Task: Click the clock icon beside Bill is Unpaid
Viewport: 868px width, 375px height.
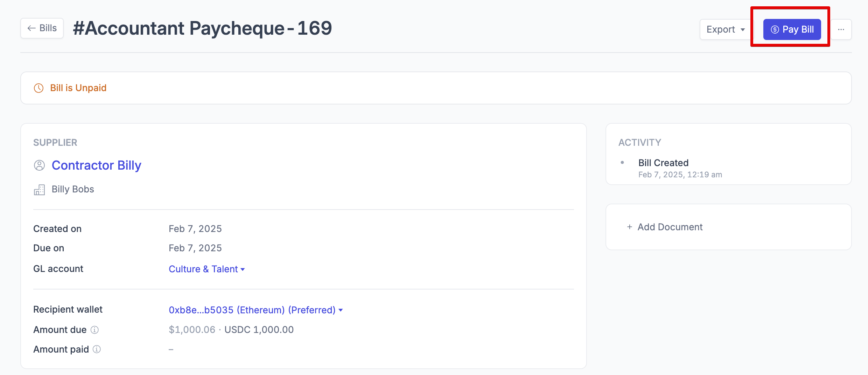Action: click(38, 88)
